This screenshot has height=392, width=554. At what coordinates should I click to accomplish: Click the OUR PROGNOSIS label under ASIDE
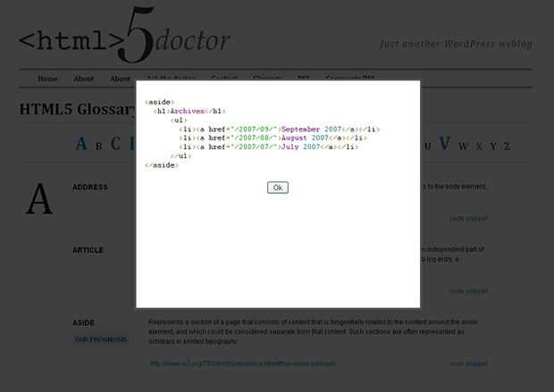click(100, 339)
